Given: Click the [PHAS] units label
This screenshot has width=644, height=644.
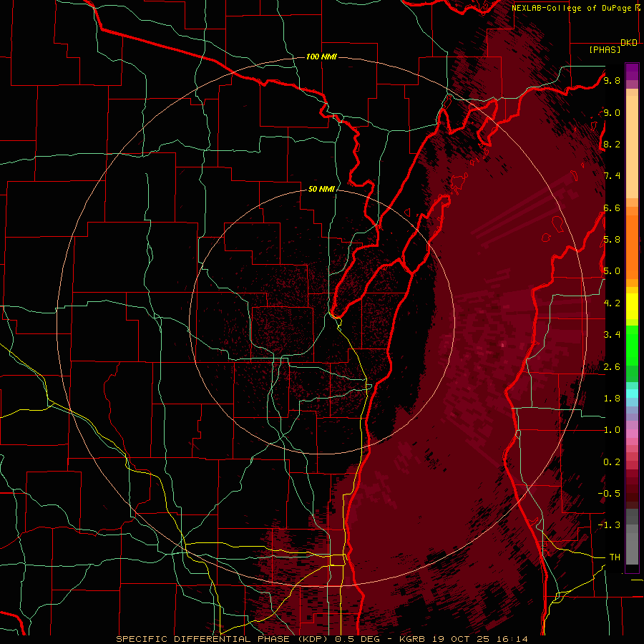Looking at the screenshot, I should [x=605, y=50].
